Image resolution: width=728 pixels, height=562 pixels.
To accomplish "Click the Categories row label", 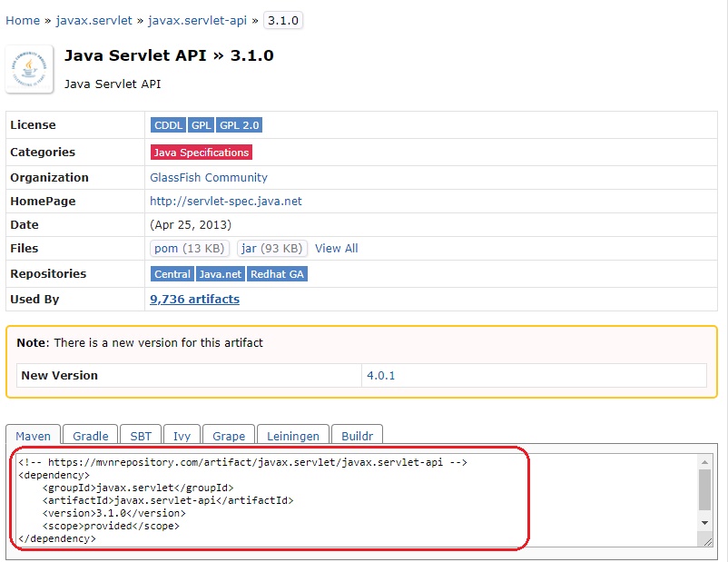I will [x=43, y=153].
